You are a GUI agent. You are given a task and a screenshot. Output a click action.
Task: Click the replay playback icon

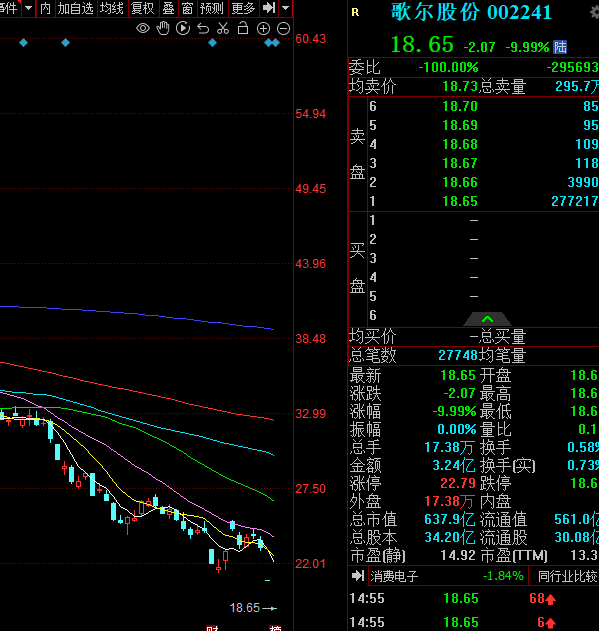(x=183, y=29)
